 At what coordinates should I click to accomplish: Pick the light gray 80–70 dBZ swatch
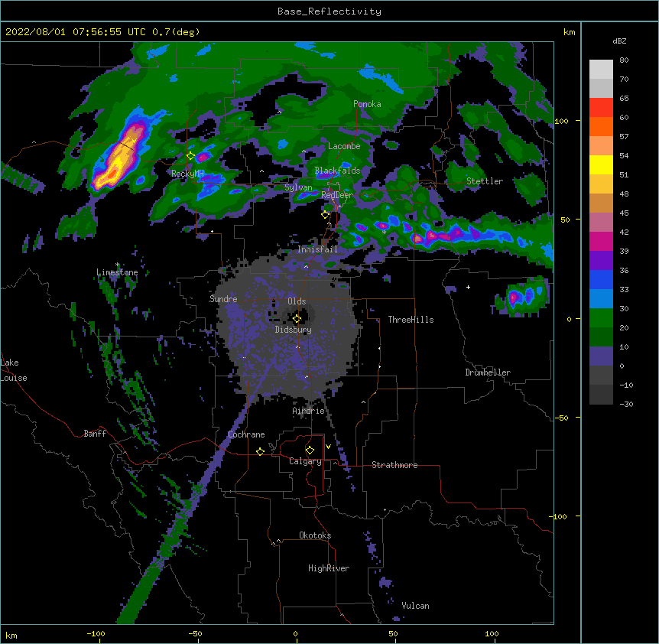coord(601,70)
